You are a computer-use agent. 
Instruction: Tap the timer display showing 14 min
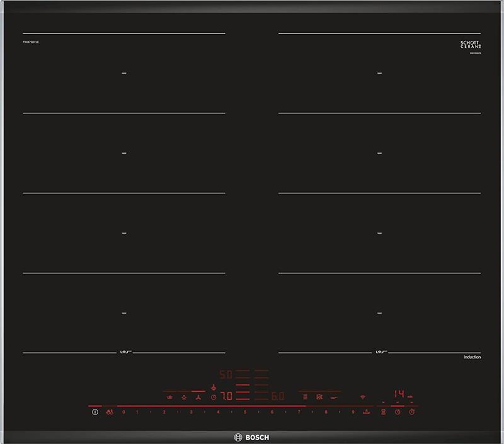(x=399, y=394)
